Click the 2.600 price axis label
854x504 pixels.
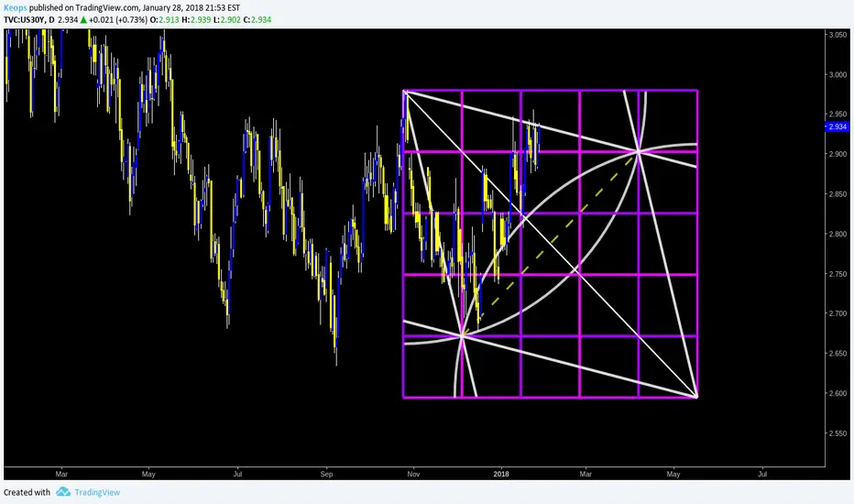[838, 393]
